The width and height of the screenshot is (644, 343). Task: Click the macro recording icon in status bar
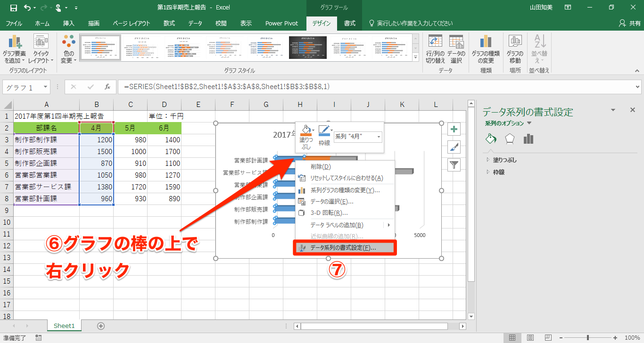click(38, 338)
